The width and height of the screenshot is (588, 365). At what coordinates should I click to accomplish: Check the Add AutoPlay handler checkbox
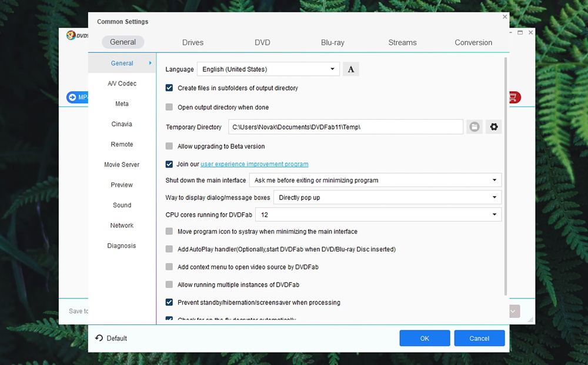[x=169, y=249]
